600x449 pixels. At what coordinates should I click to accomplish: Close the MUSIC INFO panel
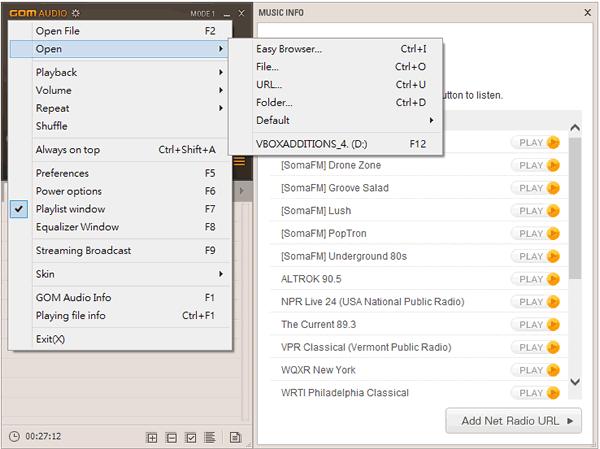pos(588,13)
